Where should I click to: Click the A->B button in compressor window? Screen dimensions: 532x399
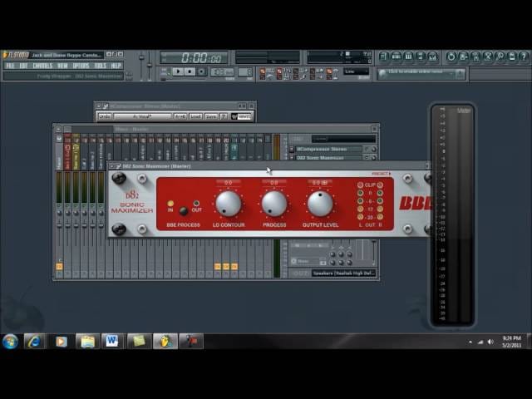click(x=180, y=116)
